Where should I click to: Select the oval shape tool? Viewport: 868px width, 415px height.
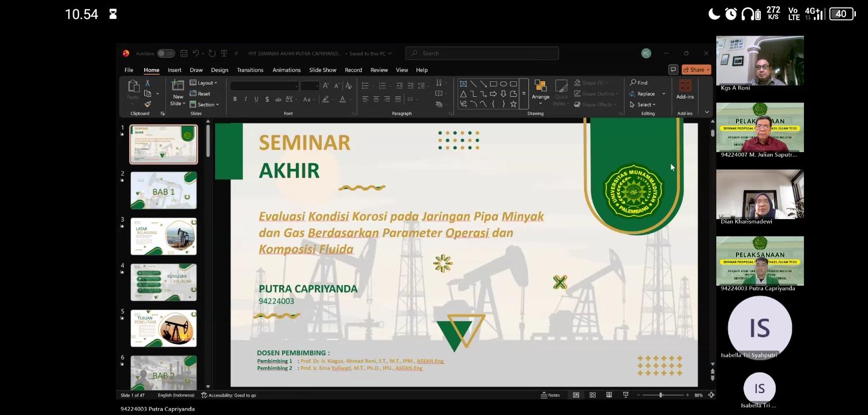tap(503, 84)
